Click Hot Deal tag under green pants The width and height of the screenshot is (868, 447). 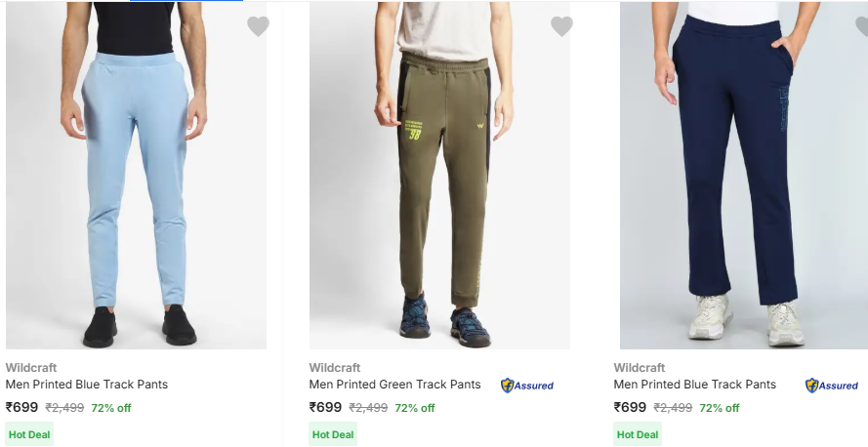334,434
